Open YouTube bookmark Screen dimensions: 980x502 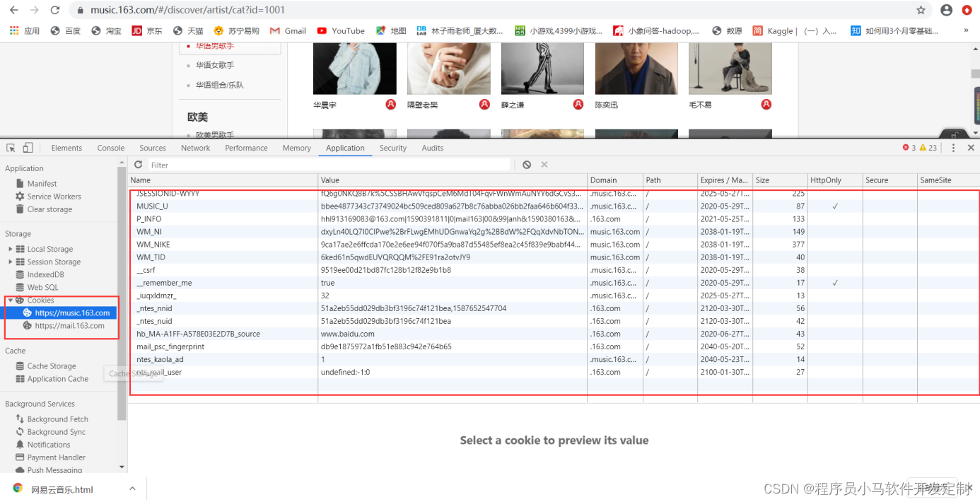coord(341,30)
